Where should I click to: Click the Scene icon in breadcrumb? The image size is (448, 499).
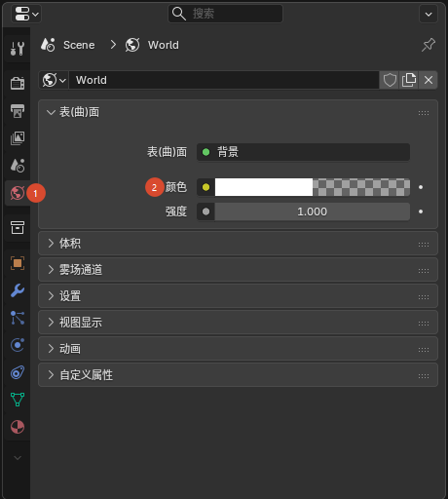tap(48, 45)
